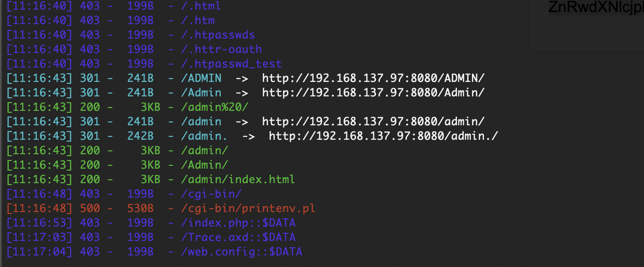Viewport: 644px width, 267px height.
Task: Click the /cgi-bin/ 403 path
Action: pos(212,194)
